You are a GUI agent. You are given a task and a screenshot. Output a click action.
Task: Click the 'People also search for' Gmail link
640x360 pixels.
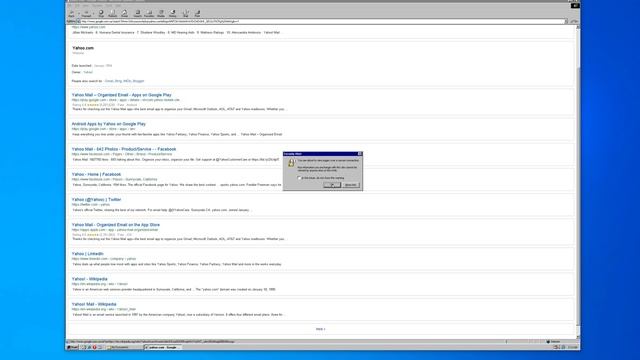pos(109,81)
